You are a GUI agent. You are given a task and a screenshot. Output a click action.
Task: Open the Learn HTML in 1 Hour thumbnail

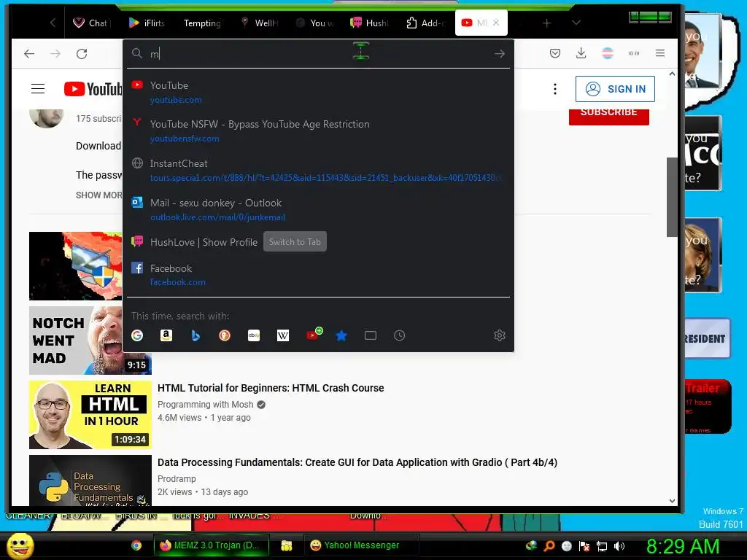[90, 415]
